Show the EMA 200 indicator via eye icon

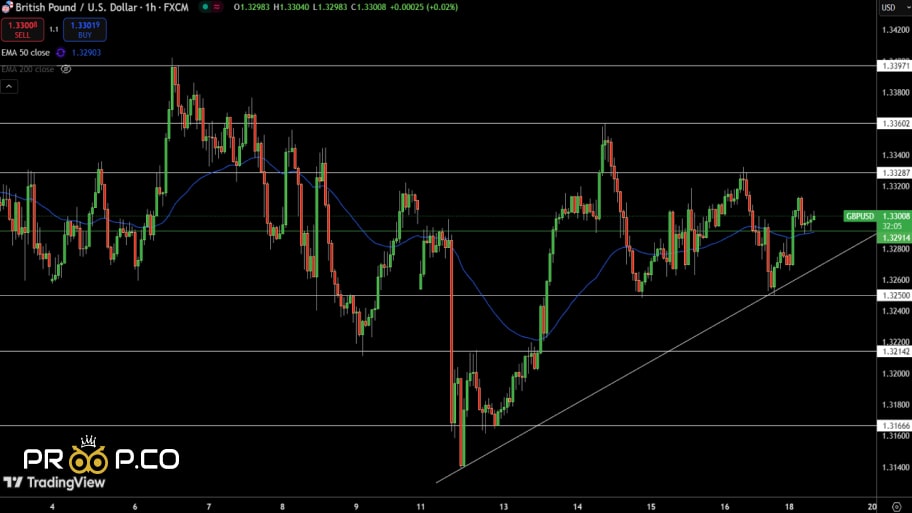(x=66, y=69)
